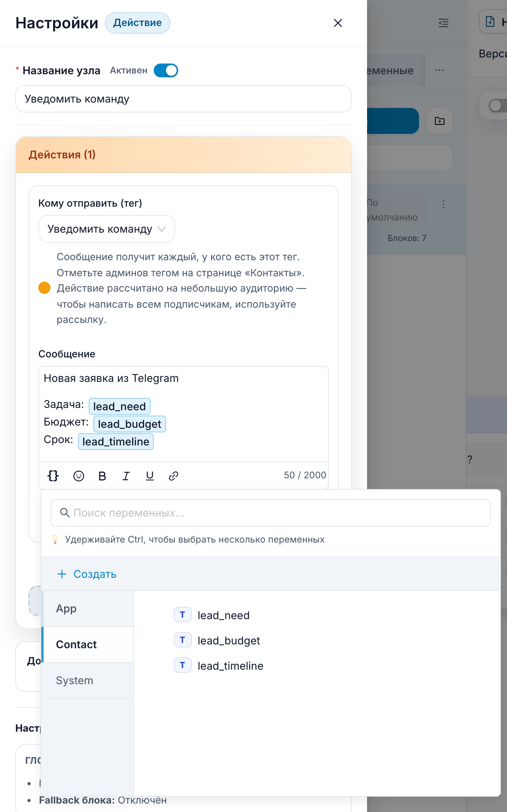Open the System variables tab
Viewport: 507px width, 812px height.
88,680
